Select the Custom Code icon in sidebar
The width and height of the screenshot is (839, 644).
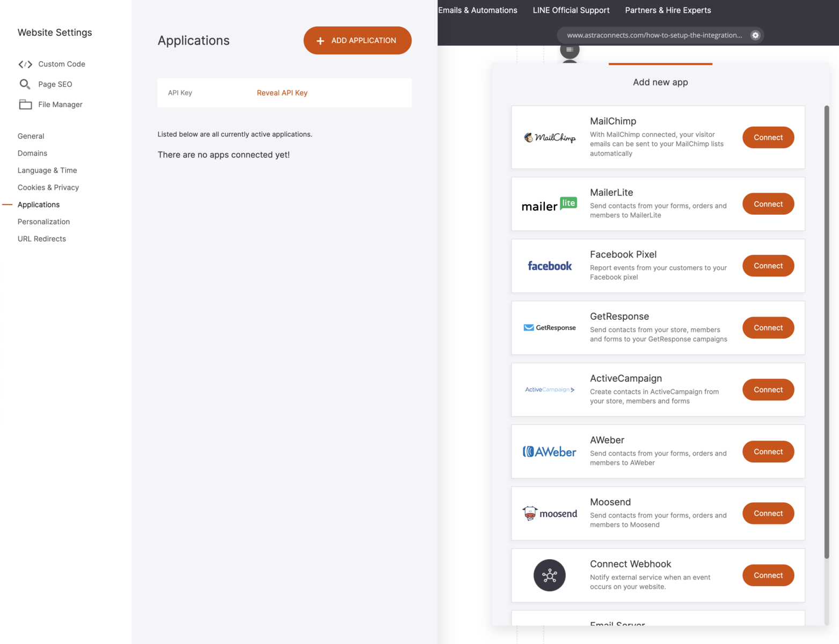point(25,64)
